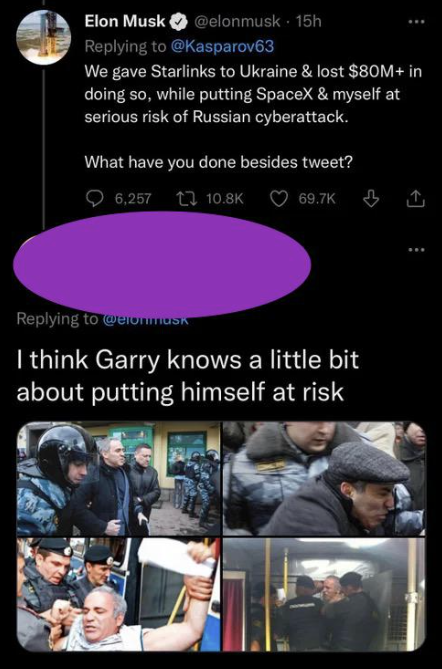The image size is (442, 669).
Task: Open the rocket profile avatar of Elon Musk
Action: point(44,38)
